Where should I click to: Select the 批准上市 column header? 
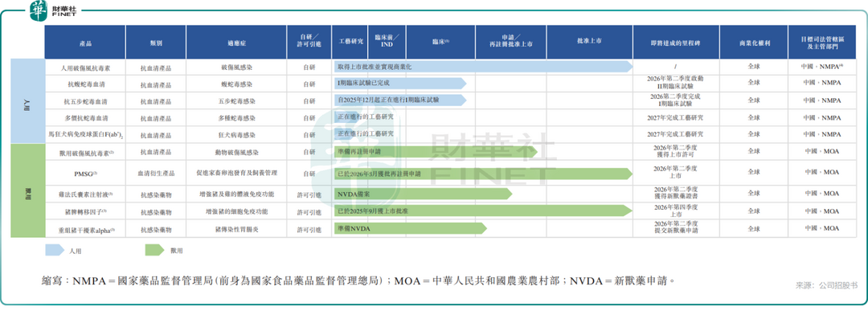(589, 42)
